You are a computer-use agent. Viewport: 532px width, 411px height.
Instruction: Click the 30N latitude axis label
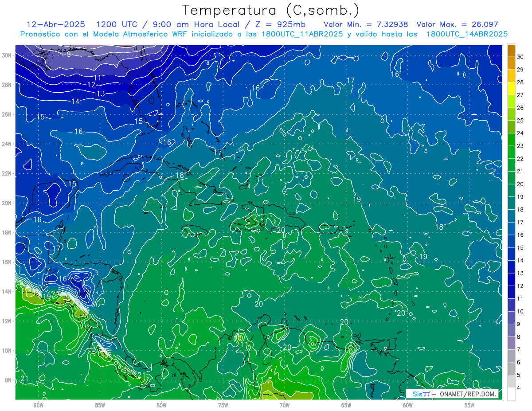(7, 55)
